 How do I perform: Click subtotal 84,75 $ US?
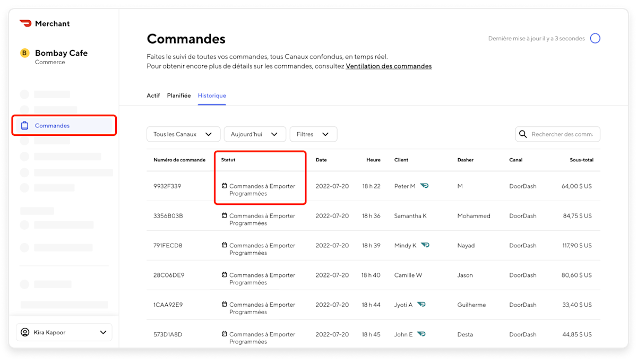pyautogui.click(x=578, y=216)
